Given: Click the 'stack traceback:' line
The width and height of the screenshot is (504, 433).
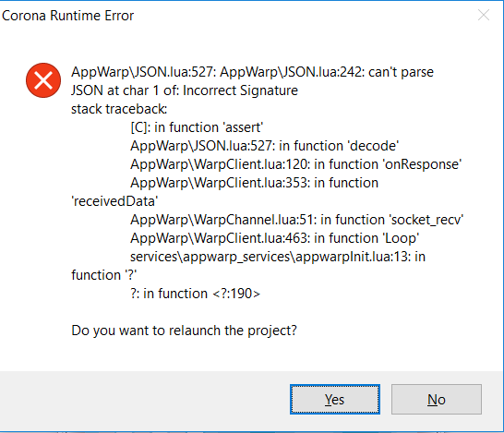Looking at the screenshot, I should tap(119, 109).
